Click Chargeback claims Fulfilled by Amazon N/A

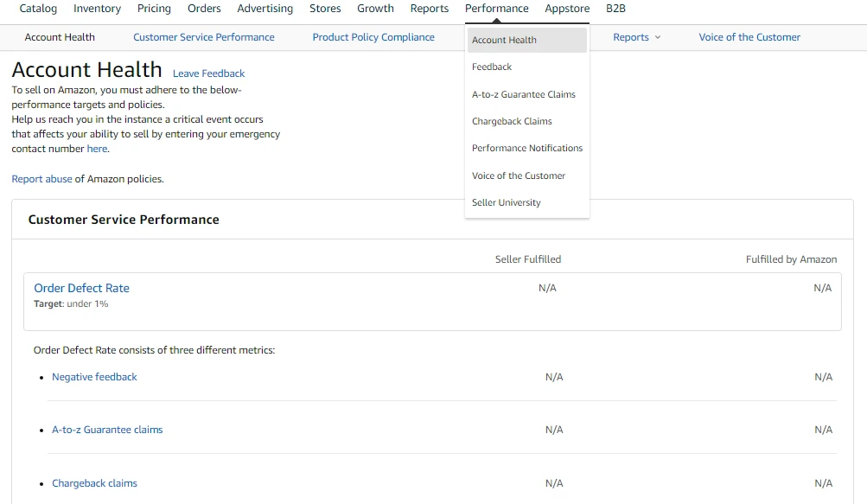823,483
